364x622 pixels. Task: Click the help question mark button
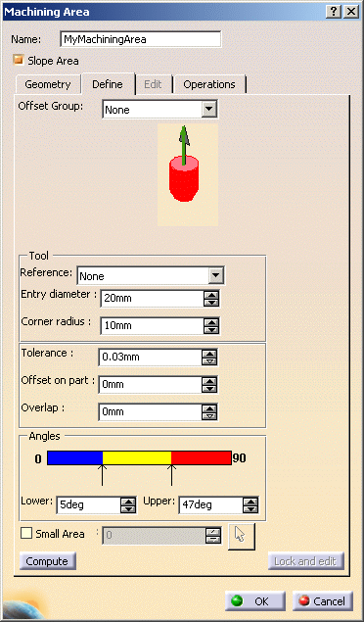(x=334, y=12)
